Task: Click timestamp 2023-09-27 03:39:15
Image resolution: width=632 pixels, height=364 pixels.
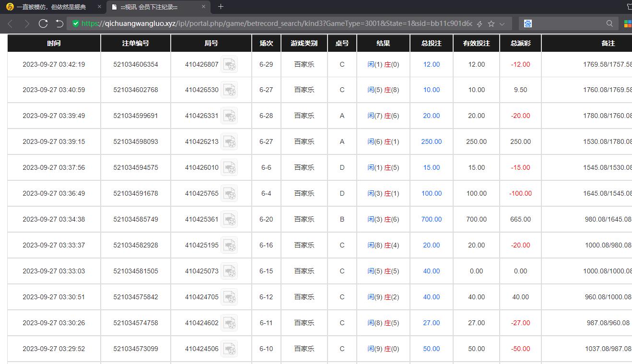Action: click(54, 142)
